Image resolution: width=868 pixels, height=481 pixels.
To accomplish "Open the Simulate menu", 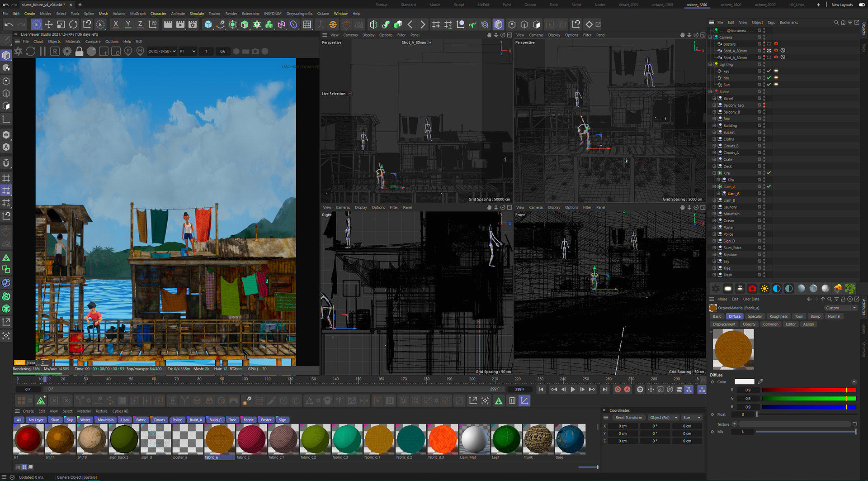I will (197, 14).
